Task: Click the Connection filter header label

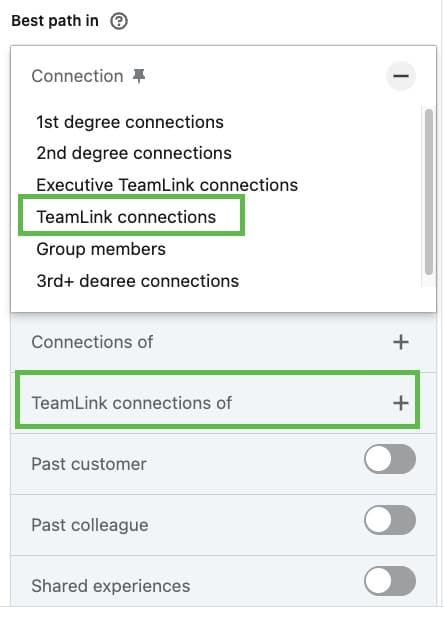Action: [77, 76]
